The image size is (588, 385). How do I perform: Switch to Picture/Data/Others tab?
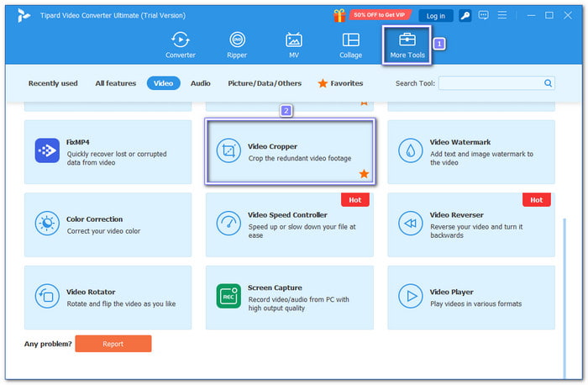point(265,83)
